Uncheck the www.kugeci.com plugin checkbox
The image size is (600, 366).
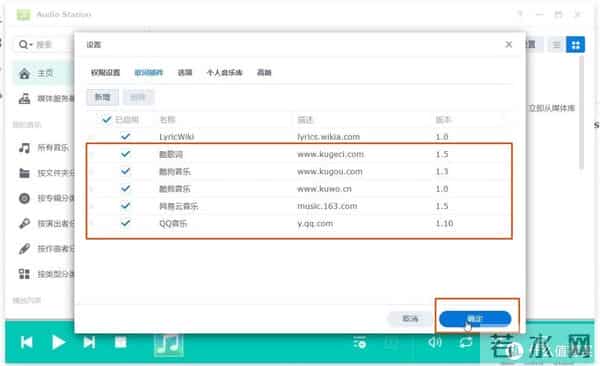[125, 154]
